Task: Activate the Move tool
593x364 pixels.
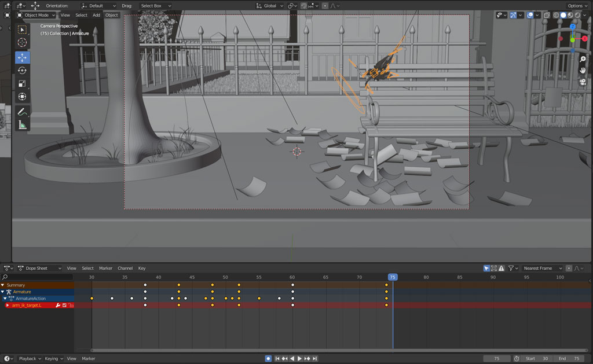Action: point(23,57)
